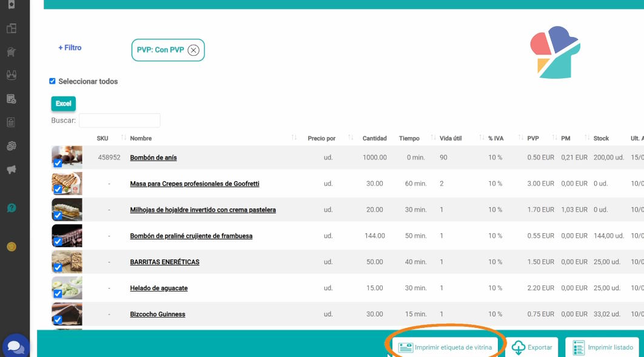The width and height of the screenshot is (644, 357).
Task: Click the 1,03 EUR PM cell
Action: tap(574, 210)
